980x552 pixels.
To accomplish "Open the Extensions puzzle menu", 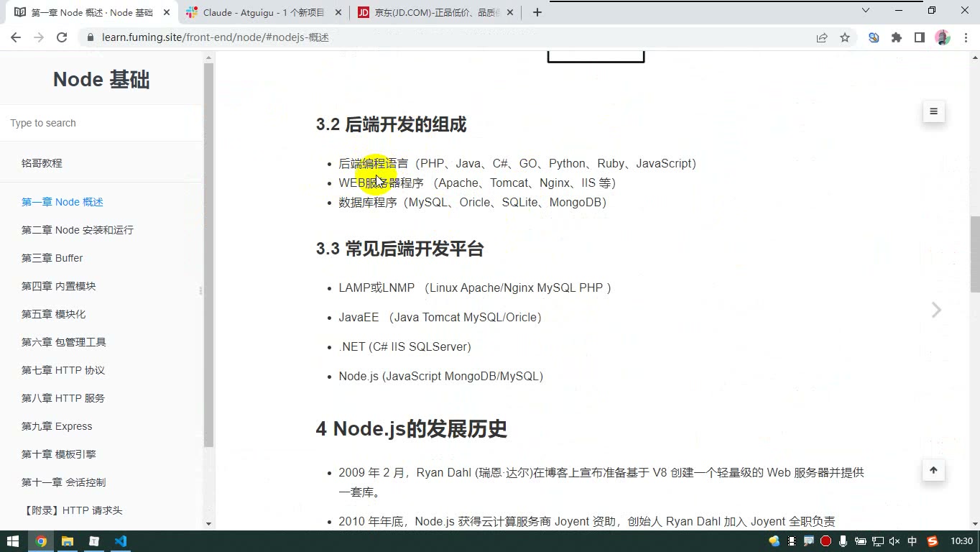I will click(897, 37).
